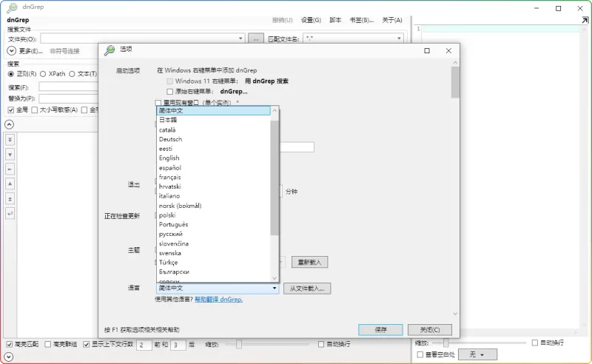Screen dimensions: 592x364
Task: Select the 正则(R) radio button
Action: pyautogui.click(x=10, y=74)
